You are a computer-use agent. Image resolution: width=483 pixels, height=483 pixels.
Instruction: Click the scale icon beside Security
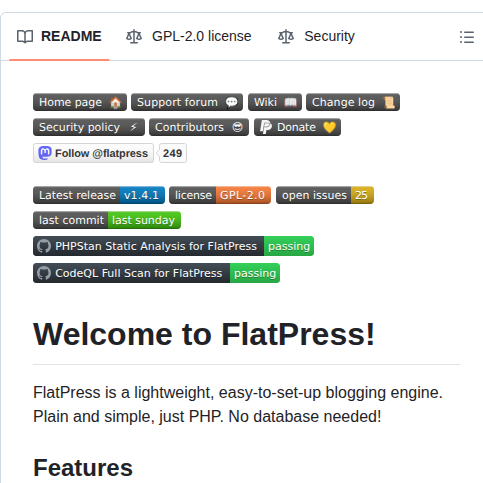click(286, 37)
